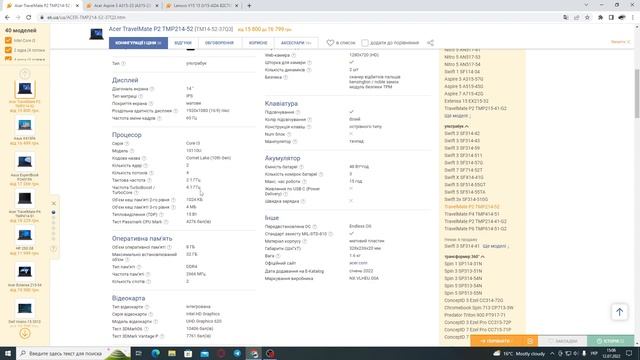Open Telegram from the taskbar
The height and width of the screenshot is (360, 640).
tap(238, 353)
